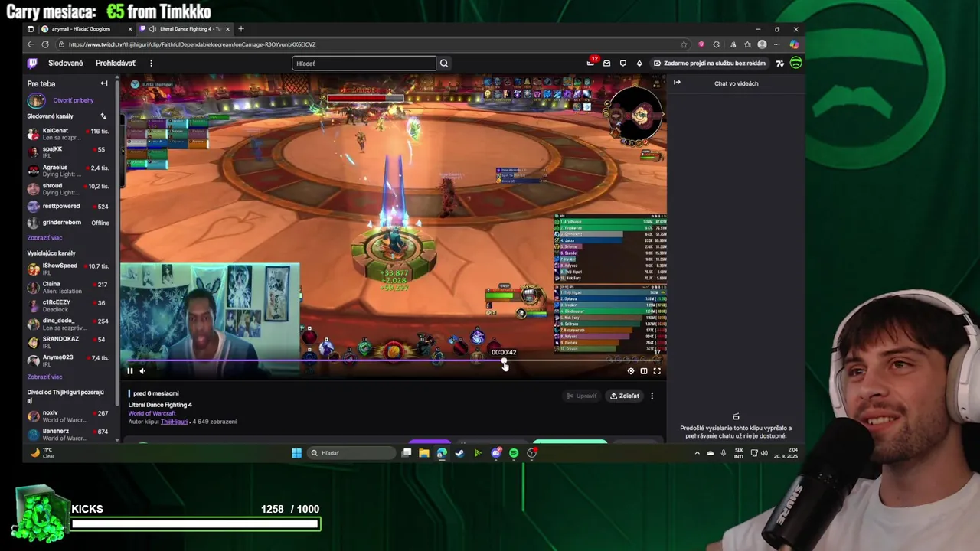Open SRANDOKAZ channel in sidebar
The image size is (980, 551).
click(68, 342)
